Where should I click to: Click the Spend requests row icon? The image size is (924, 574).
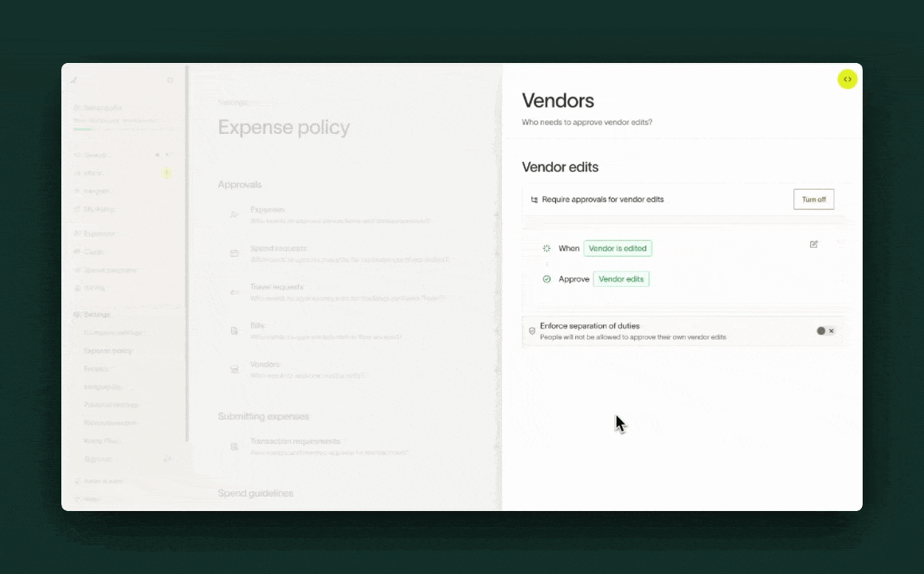234,254
